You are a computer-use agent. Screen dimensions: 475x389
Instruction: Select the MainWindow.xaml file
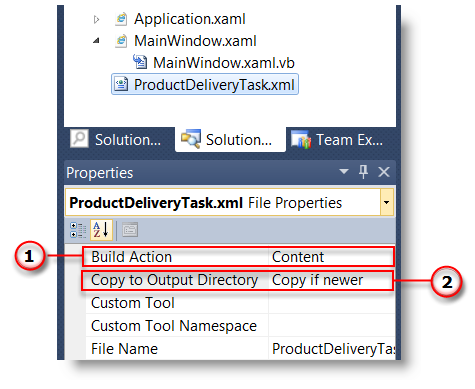(195, 41)
